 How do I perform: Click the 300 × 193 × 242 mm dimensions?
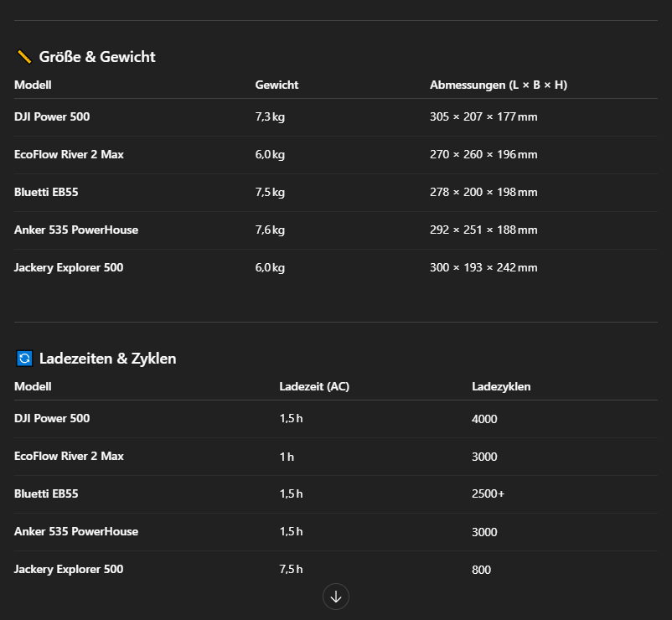tap(483, 267)
